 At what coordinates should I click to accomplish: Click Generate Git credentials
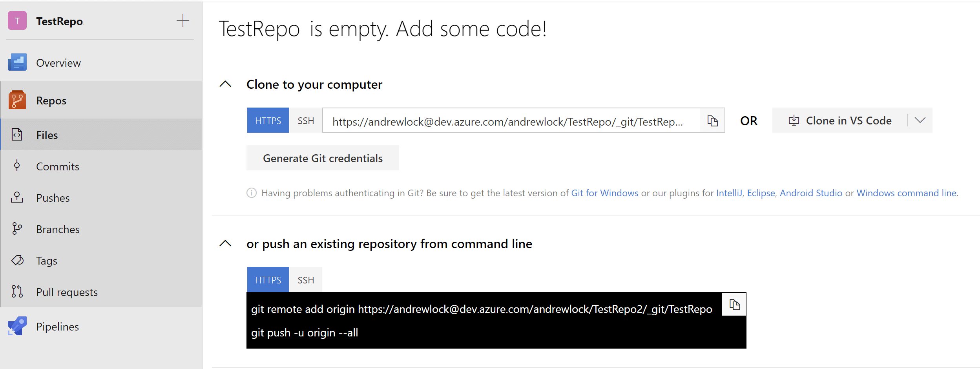pyautogui.click(x=323, y=158)
